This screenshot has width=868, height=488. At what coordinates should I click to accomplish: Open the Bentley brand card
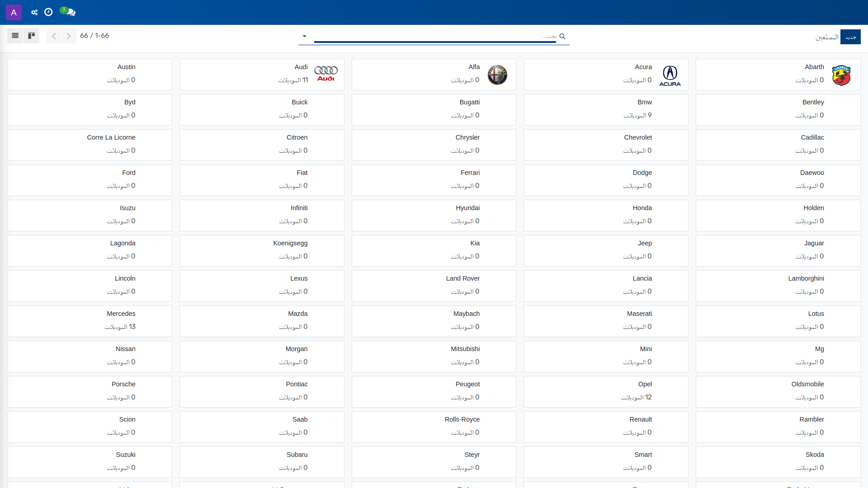click(x=778, y=110)
